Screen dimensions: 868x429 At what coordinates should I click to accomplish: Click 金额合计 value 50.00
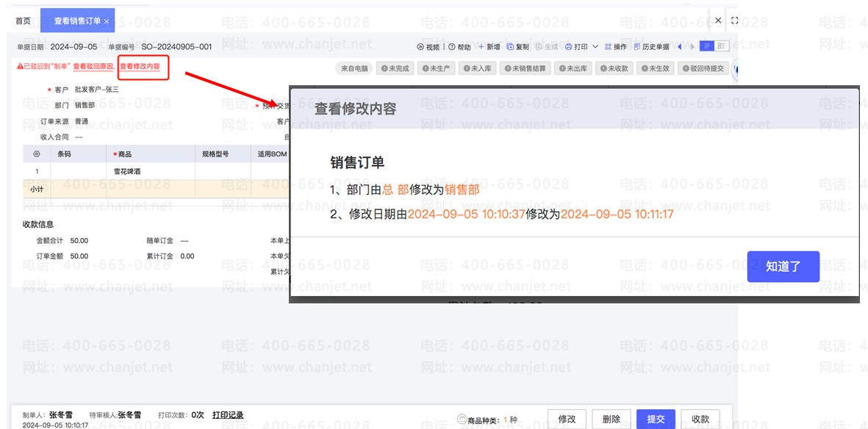[x=79, y=241]
